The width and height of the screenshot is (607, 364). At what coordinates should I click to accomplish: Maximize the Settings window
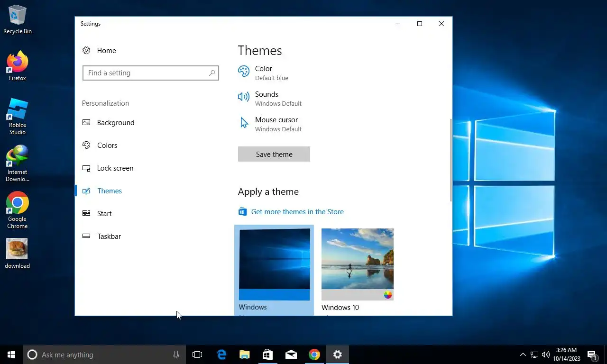(420, 24)
